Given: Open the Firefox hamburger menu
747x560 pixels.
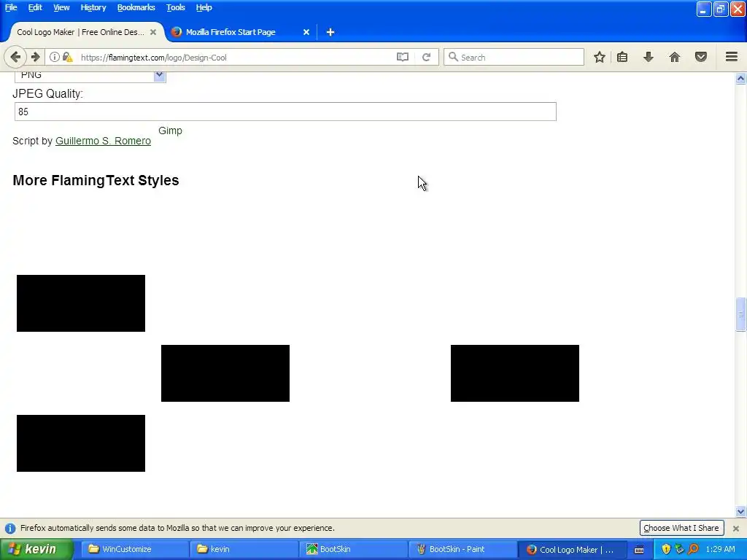Looking at the screenshot, I should [732, 57].
